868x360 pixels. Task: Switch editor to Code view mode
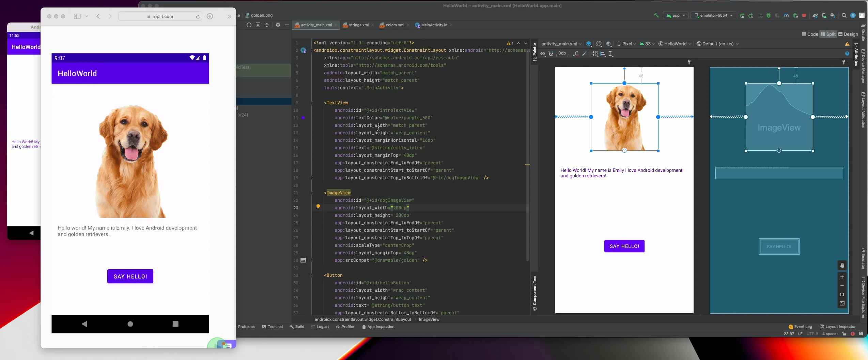(810, 34)
